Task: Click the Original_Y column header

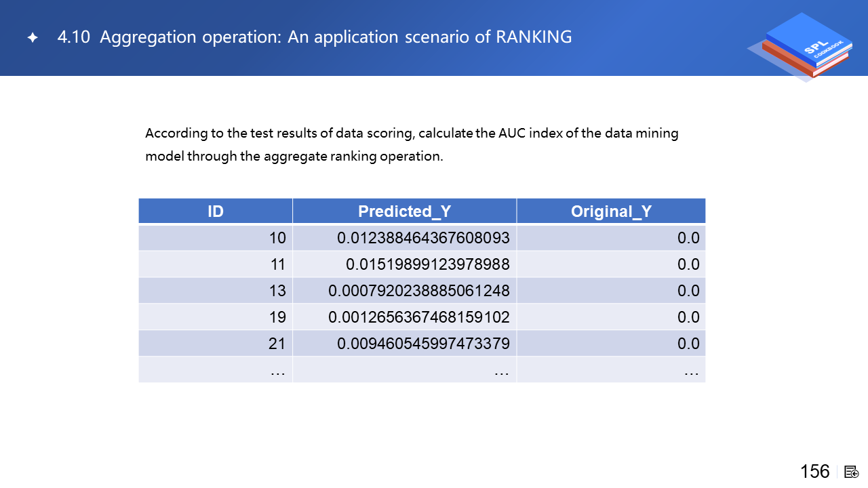Action: point(611,211)
